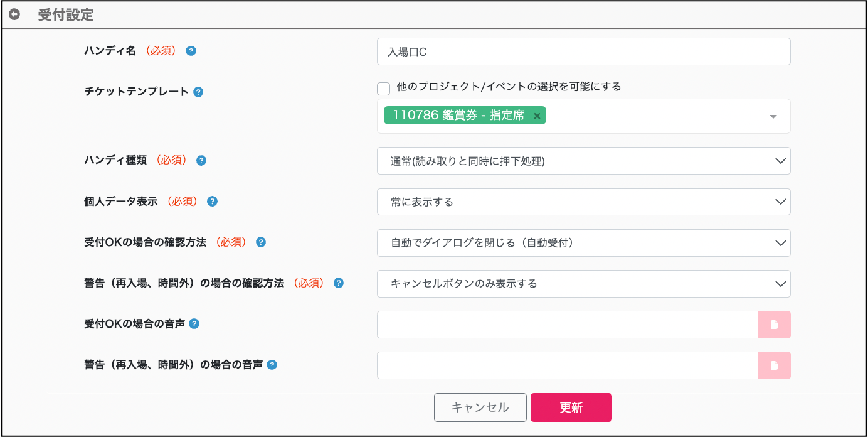Click the back arrow next to 受付設定
The image size is (868, 437).
tap(14, 14)
